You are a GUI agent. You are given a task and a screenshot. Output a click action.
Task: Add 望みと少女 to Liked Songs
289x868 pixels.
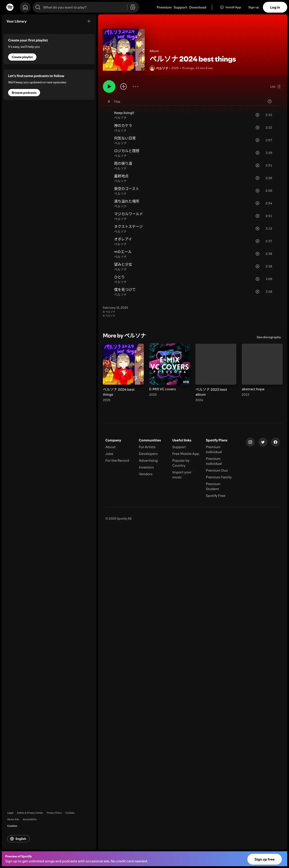point(257,267)
